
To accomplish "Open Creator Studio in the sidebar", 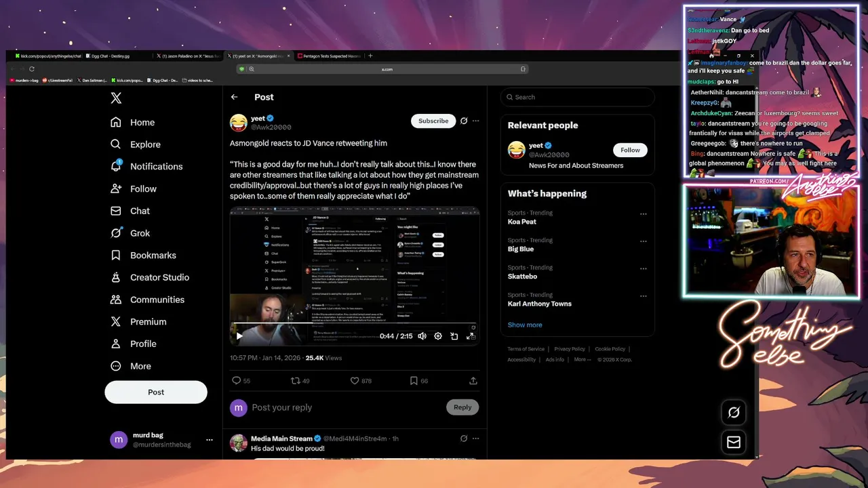I will [150, 277].
